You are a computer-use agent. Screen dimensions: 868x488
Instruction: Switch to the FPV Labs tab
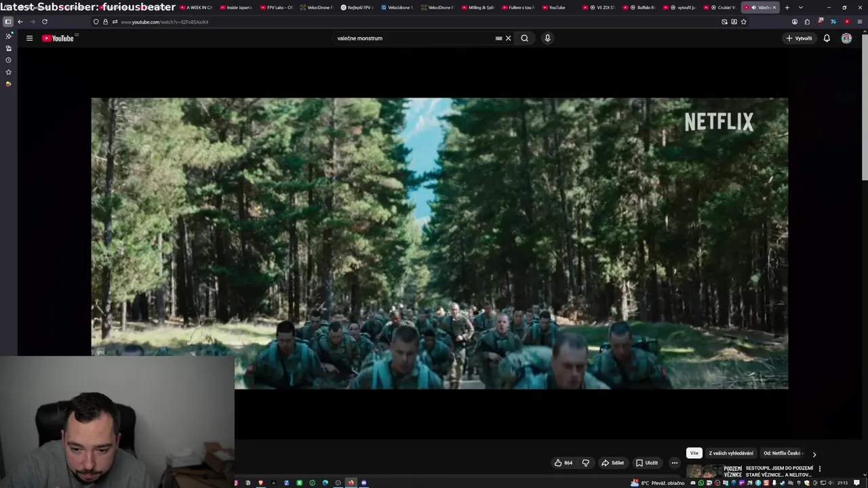click(x=276, y=7)
